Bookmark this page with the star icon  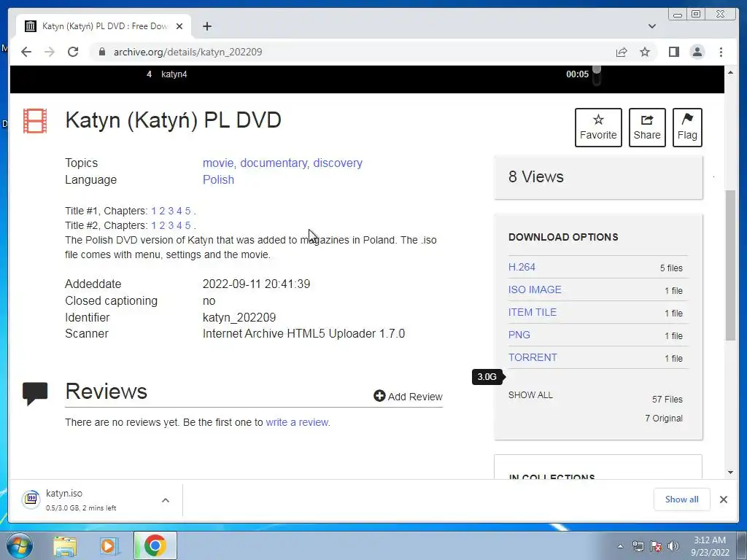[x=645, y=52]
